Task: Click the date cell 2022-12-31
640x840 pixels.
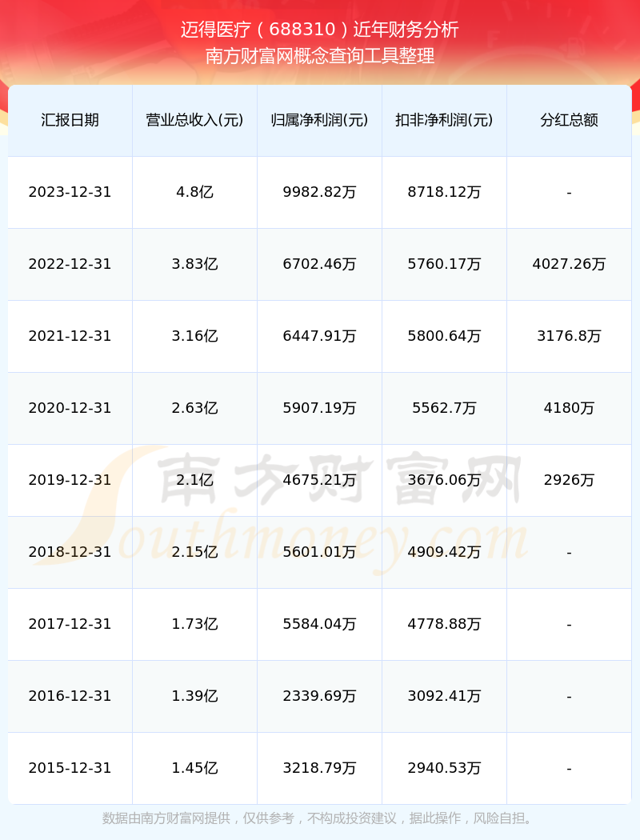Action: click(70, 264)
